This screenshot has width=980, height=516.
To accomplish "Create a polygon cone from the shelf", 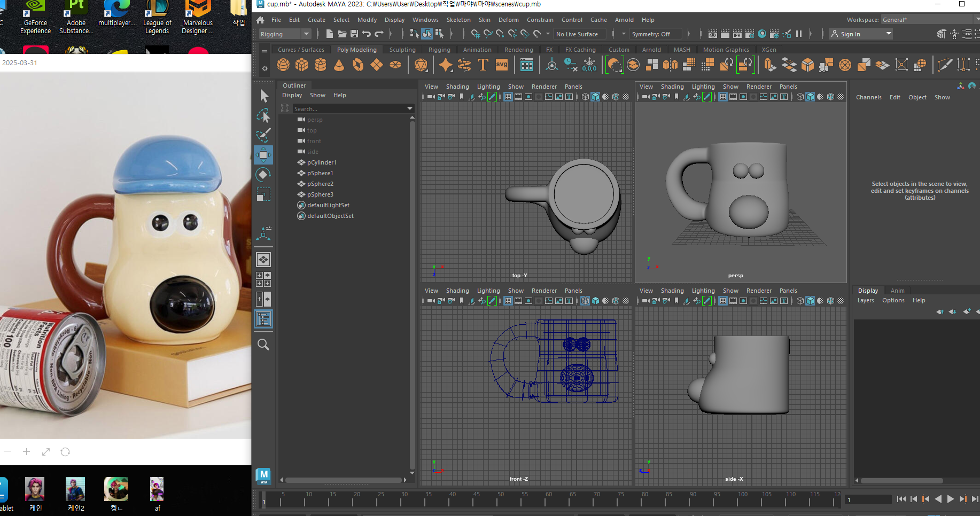I will pos(339,65).
